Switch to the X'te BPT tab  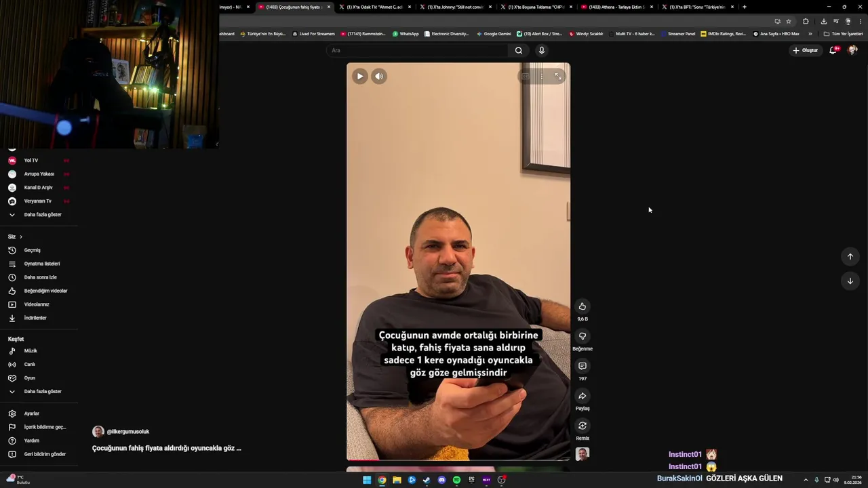[698, 7]
